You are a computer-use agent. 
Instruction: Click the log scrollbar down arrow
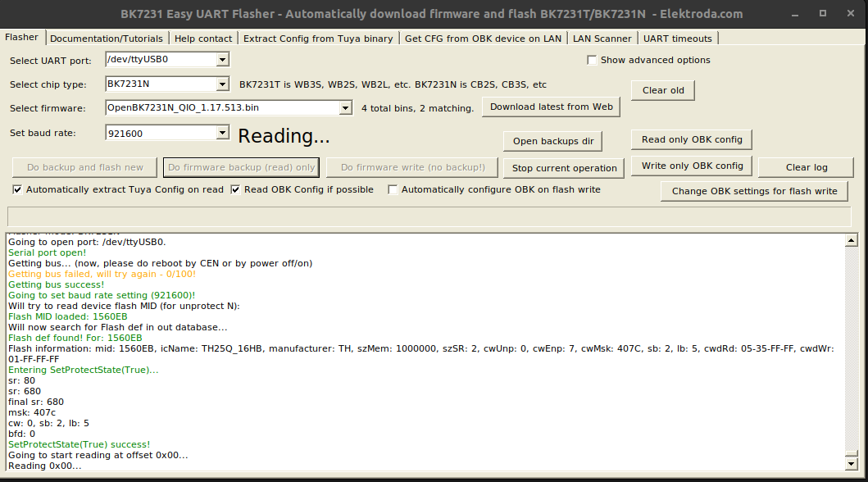click(852, 464)
